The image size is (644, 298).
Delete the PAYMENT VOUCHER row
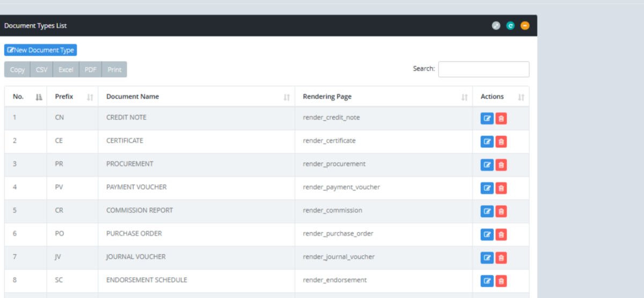pyautogui.click(x=501, y=188)
